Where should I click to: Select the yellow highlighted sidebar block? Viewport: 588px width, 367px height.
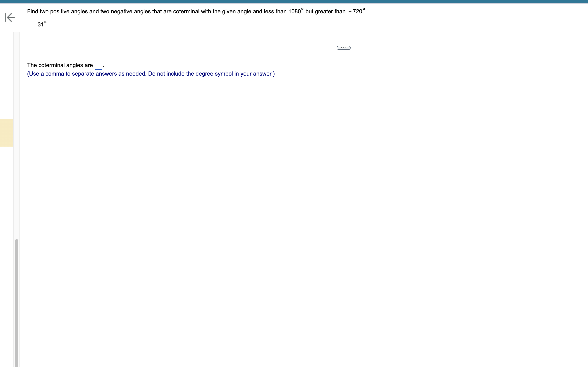coord(7,133)
